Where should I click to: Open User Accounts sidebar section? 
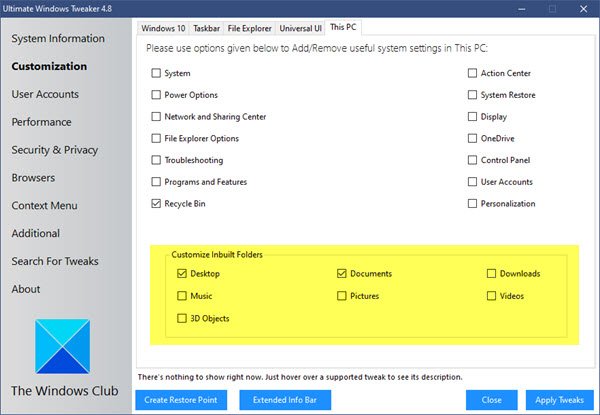tap(45, 94)
